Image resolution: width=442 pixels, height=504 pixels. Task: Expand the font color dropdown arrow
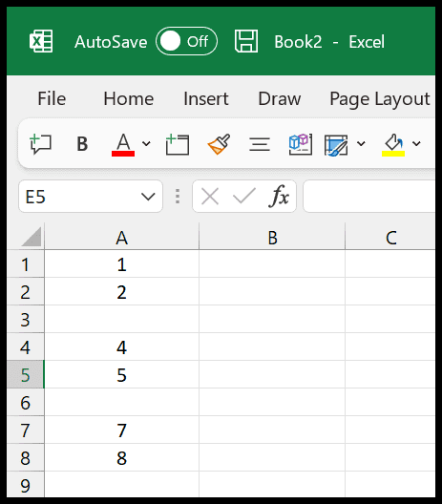pyautogui.click(x=146, y=144)
